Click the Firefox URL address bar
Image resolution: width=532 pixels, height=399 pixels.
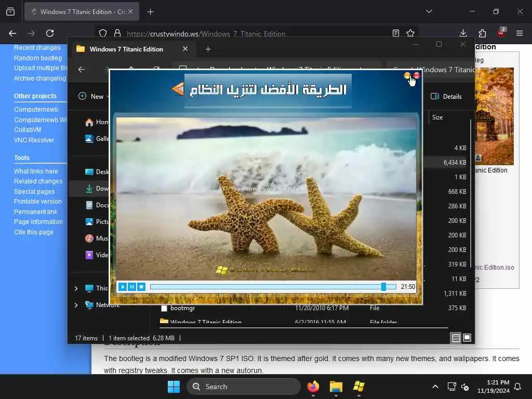coord(256,33)
